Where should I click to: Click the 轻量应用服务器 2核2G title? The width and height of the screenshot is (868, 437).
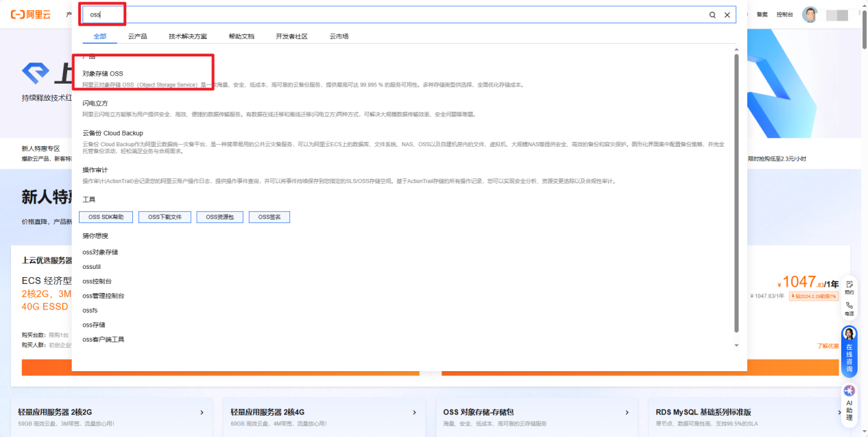[55, 412]
